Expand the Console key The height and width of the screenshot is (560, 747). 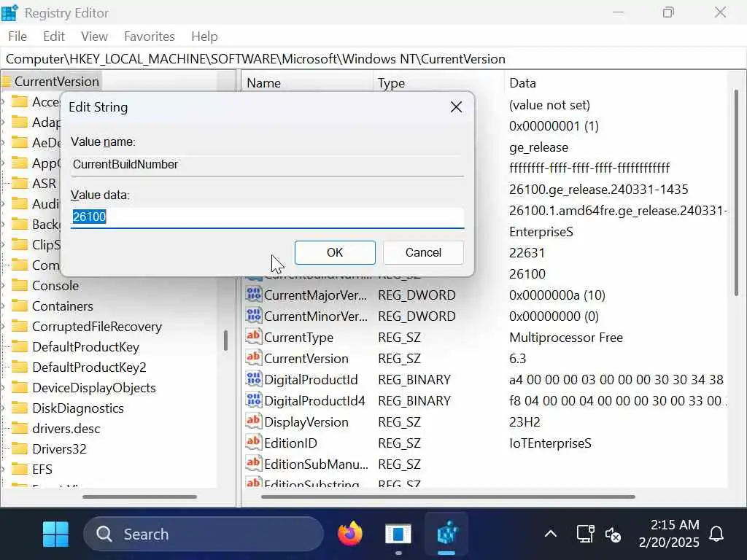click(4, 285)
